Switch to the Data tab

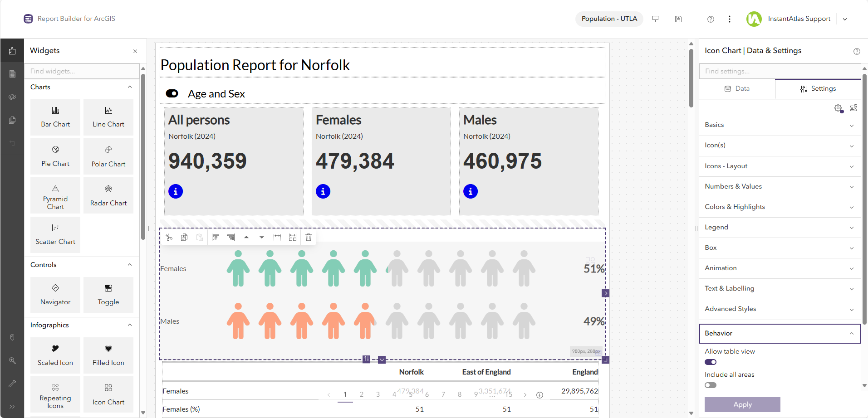point(737,88)
